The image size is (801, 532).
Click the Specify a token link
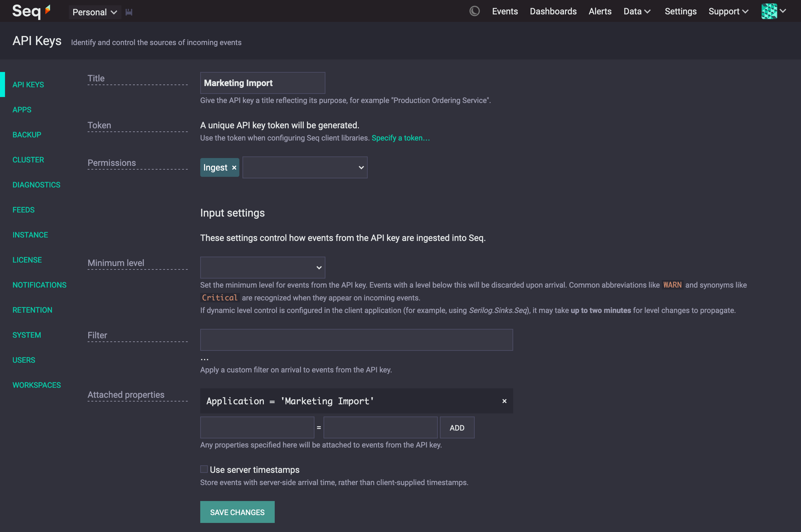[400, 138]
